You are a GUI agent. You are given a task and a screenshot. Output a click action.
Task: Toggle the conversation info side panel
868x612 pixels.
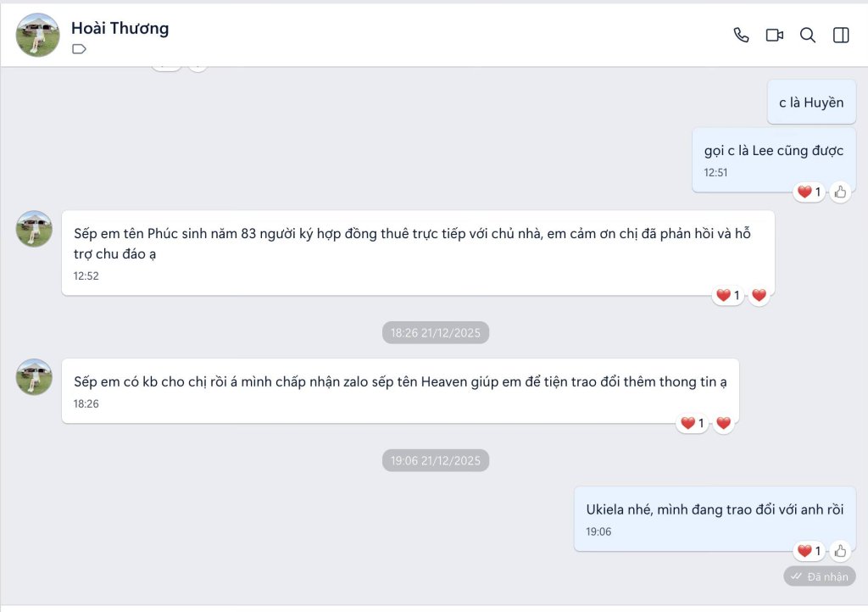point(841,36)
